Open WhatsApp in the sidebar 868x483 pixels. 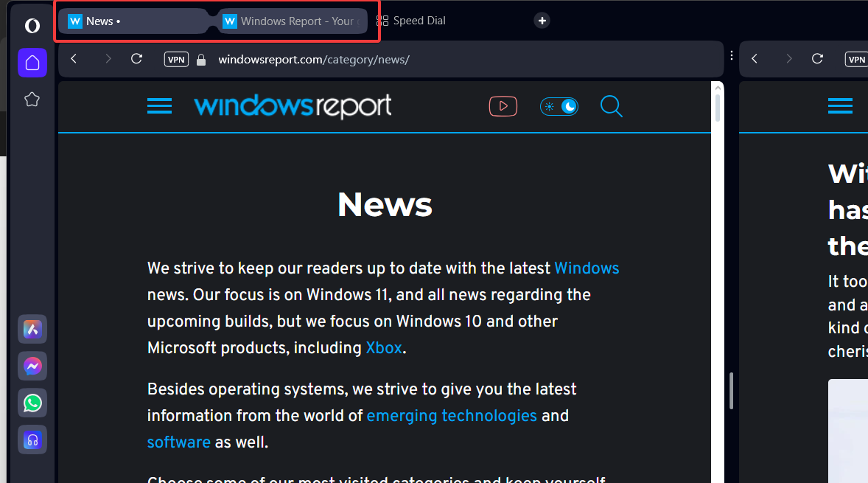coord(32,403)
